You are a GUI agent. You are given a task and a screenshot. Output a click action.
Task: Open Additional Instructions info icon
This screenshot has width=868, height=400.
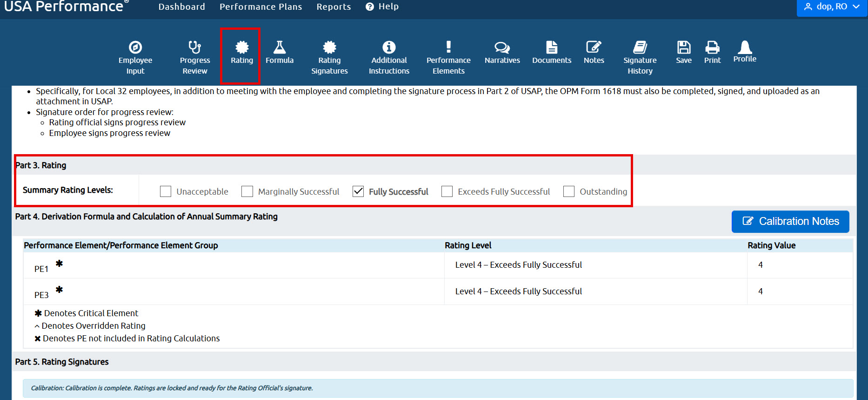coord(389,47)
